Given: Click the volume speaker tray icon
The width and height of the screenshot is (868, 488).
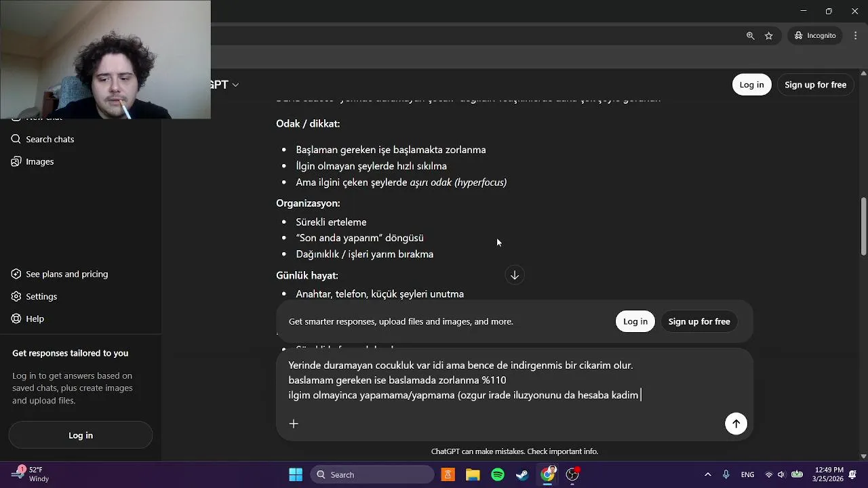Looking at the screenshot, I should pyautogui.click(x=781, y=474).
